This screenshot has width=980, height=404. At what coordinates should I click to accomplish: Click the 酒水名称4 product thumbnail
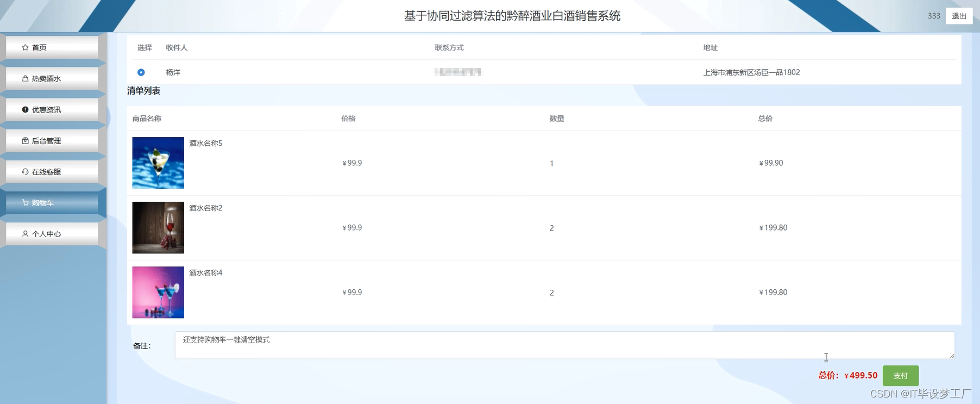(158, 292)
